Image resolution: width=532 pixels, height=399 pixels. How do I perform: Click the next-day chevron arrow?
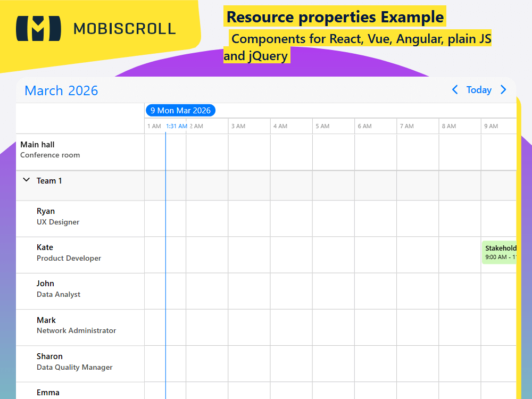tap(503, 90)
